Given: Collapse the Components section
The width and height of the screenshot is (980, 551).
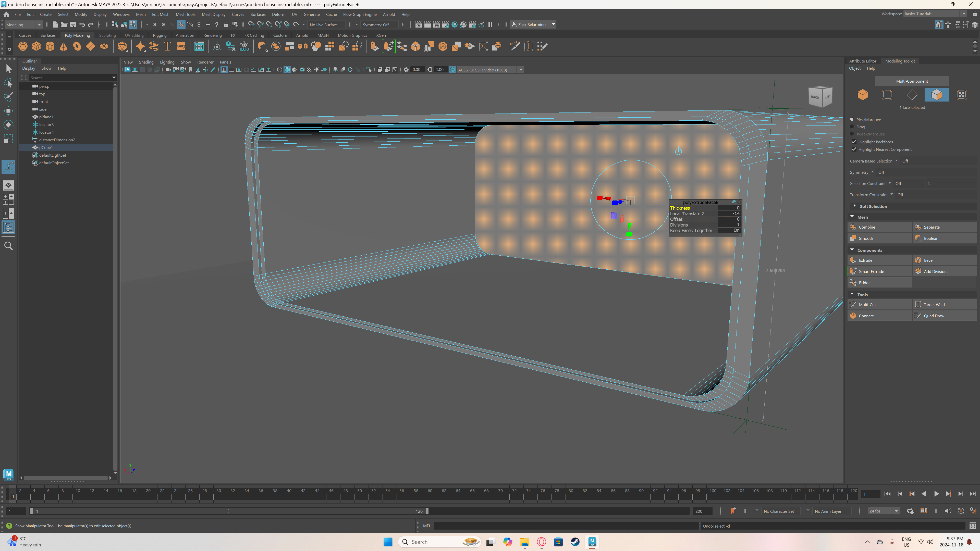Looking at the screenshot, I should point(852,250).
